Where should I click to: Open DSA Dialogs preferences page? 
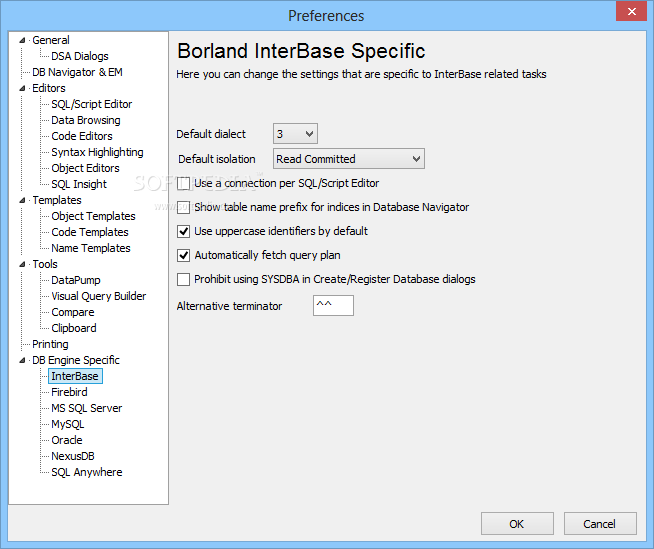click(x=80, y=56)
